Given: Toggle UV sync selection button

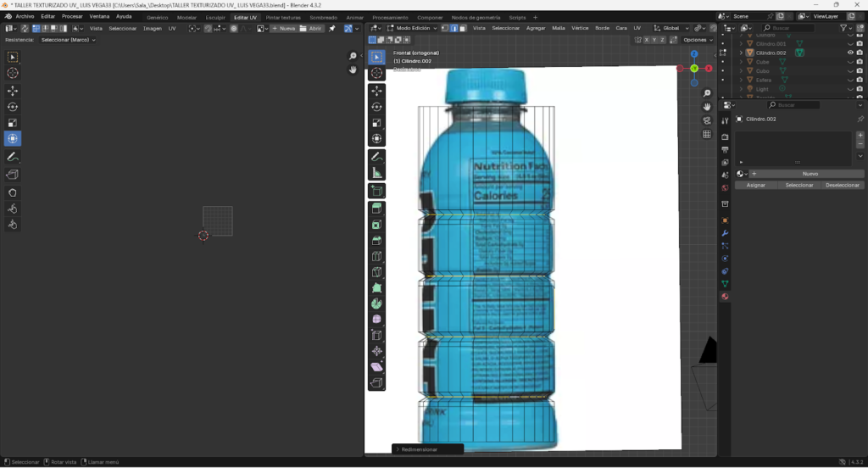Looking at the screenshot, I should pos(25,28).
